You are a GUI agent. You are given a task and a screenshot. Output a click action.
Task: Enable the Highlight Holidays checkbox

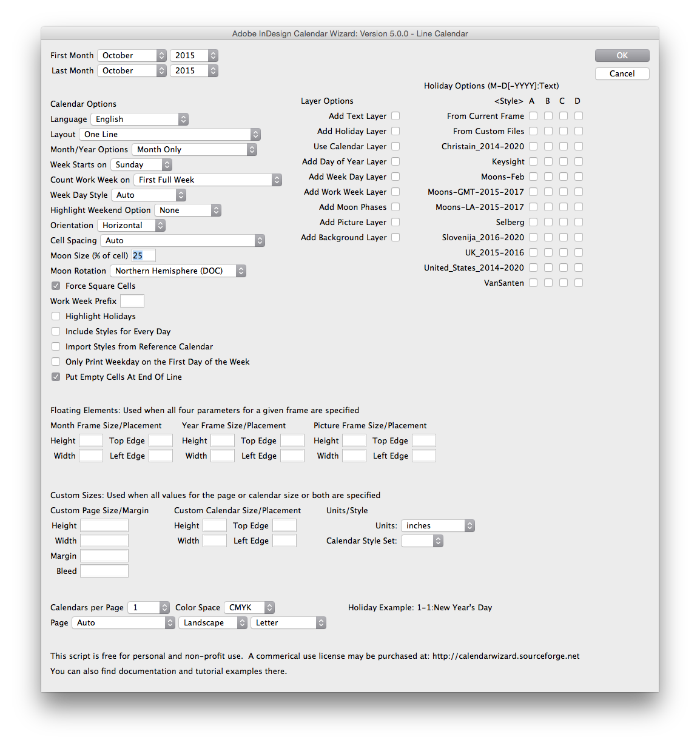[x=56, y=316]
